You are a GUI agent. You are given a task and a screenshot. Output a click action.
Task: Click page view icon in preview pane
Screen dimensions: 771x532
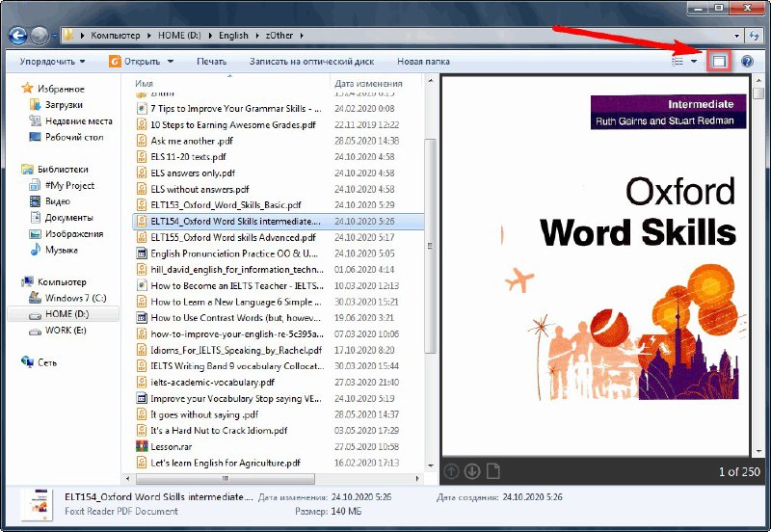(493, 471)
